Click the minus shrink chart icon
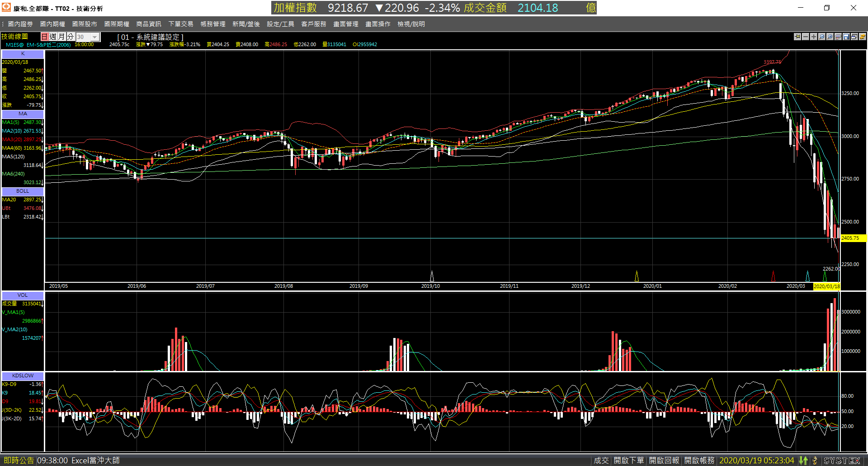 806,37
